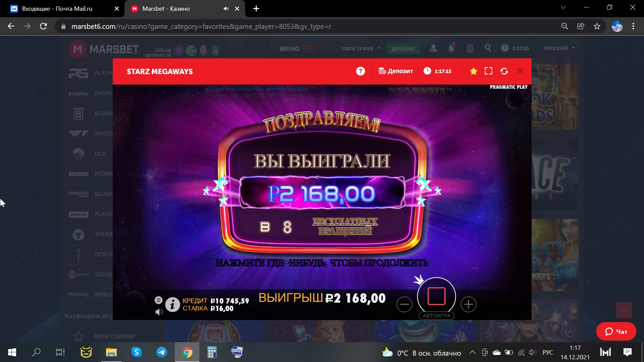Click the scroll-to-top arrow button
Viewport: 644px width, 362px height.
click(624, 310)
